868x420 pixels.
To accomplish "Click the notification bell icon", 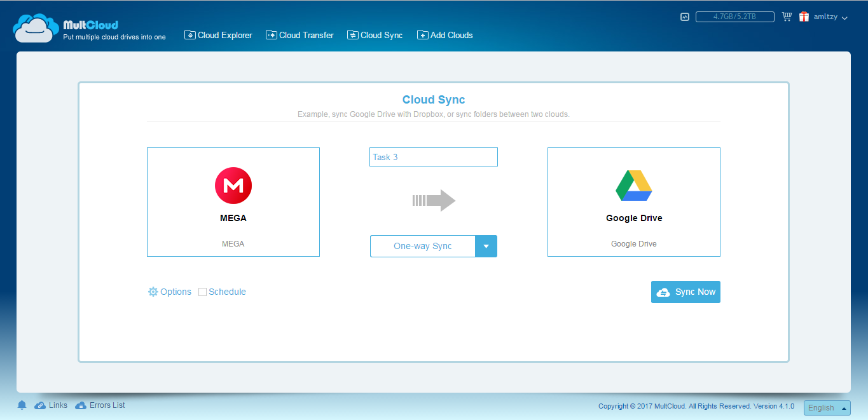I will [x=22, y=405].
